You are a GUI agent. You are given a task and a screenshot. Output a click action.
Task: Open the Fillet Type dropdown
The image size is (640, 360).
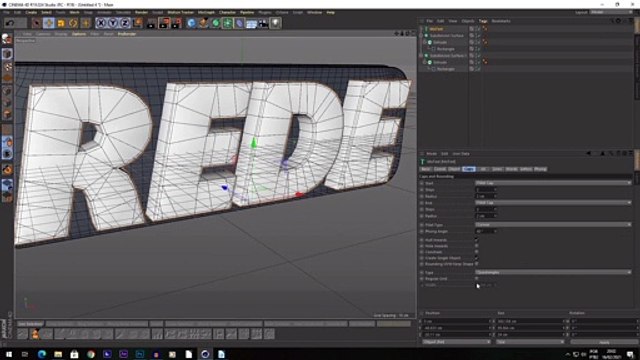click(553, 225)
